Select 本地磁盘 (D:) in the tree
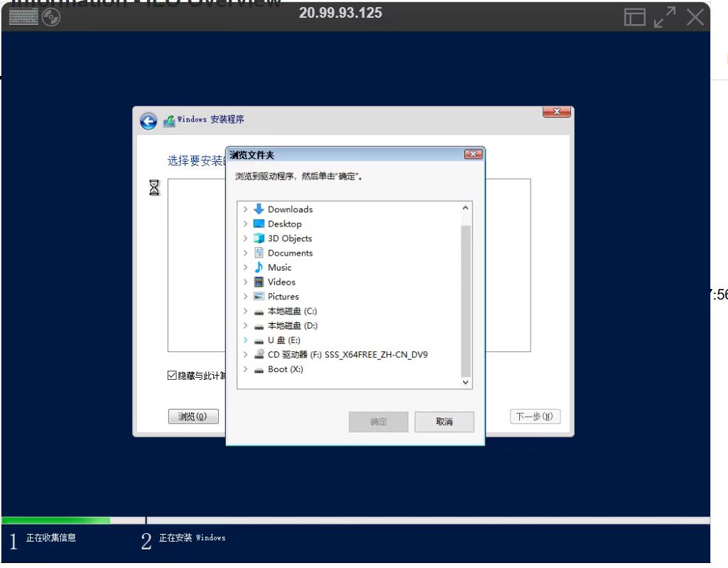 [293, 325]
